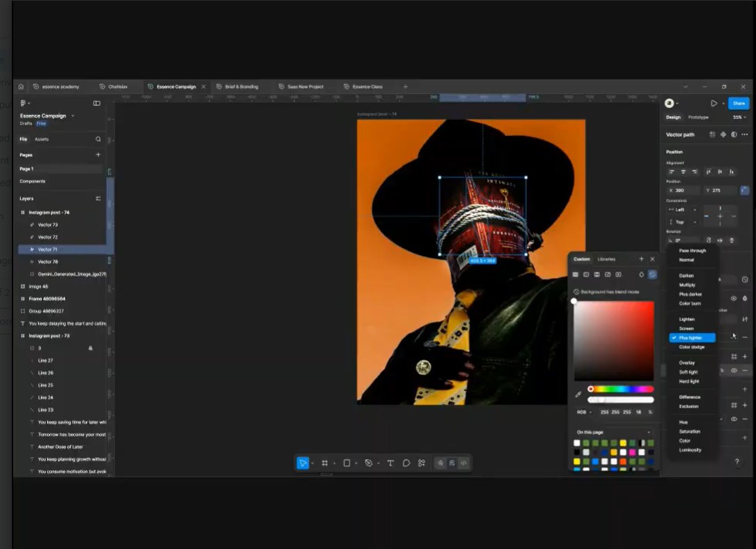Select layer "Another Dose of Later"
Screen dimensions: 756x549
(x=62, y=447)
